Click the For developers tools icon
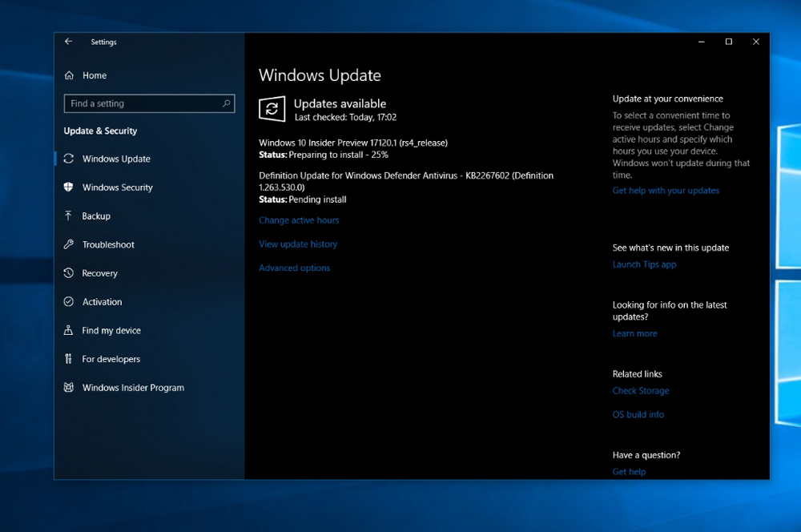The image size is (801, 532). pyautogui.click(x=68, y=359)
